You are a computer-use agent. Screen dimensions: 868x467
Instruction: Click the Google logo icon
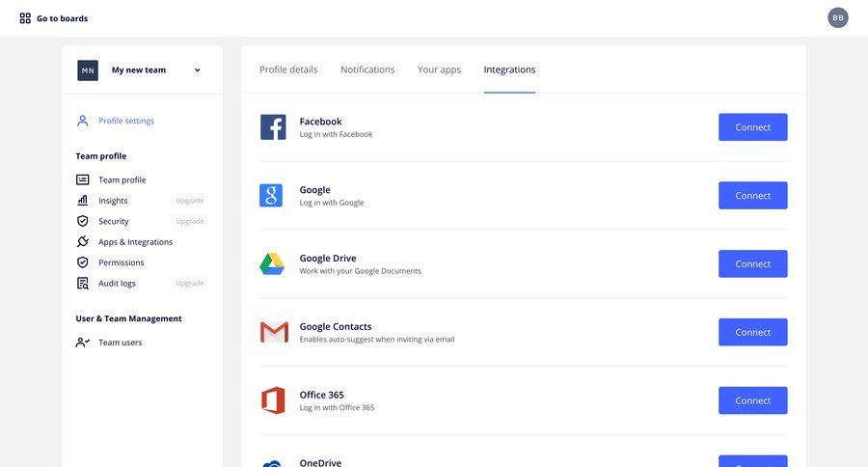[x=271, y=196]
